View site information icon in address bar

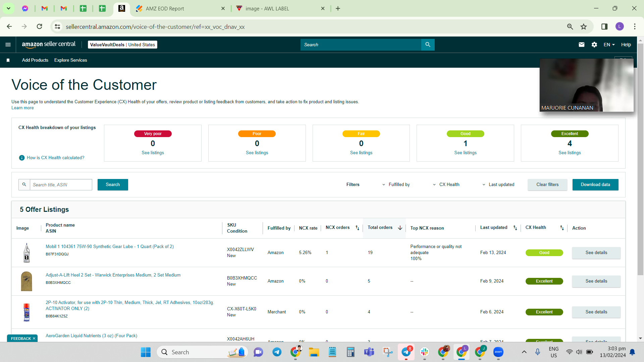57,26
